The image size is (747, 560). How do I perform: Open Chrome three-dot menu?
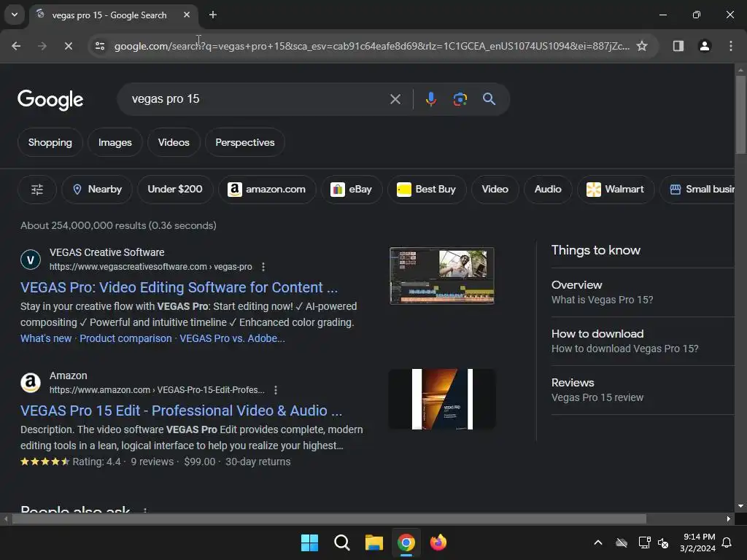[x=731, y=46]
